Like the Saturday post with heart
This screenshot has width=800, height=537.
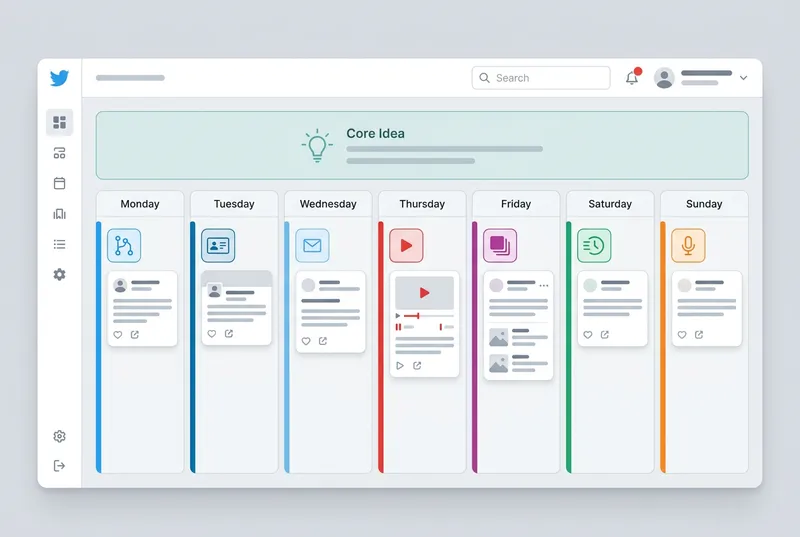tap(588, 335)
